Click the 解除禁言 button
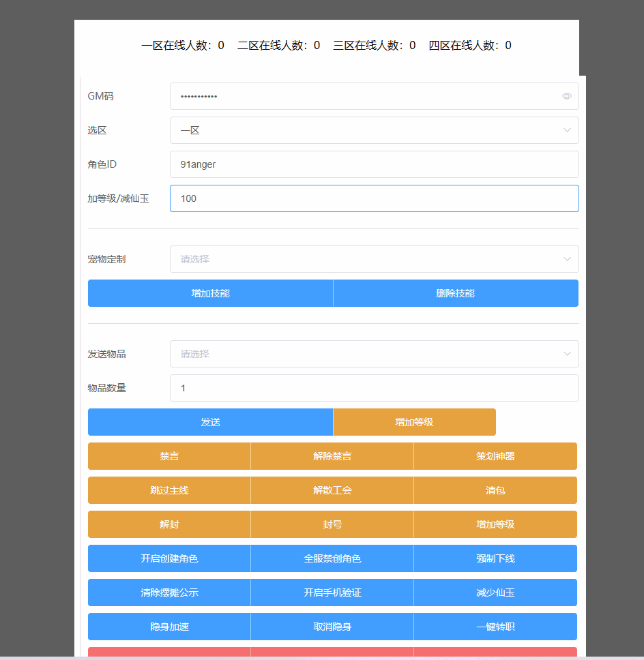The height and width of the screenshot is (660, 644). coord(332,456)
